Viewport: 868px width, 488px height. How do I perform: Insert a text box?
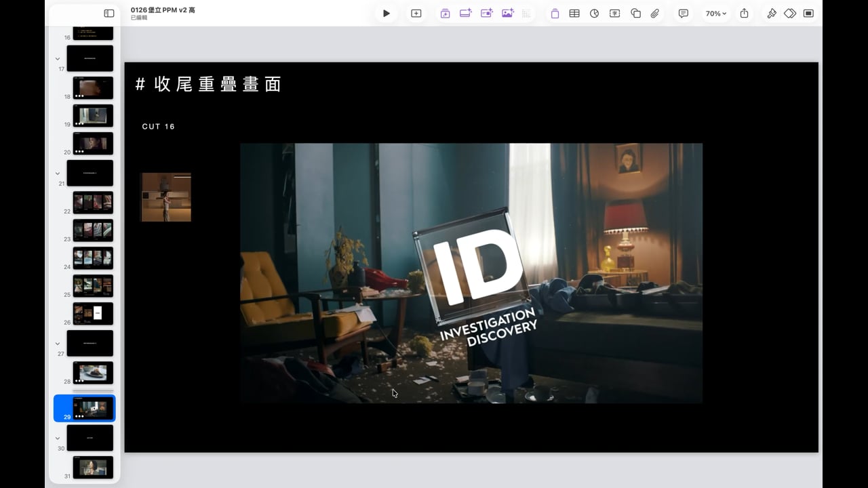(614, 14)
